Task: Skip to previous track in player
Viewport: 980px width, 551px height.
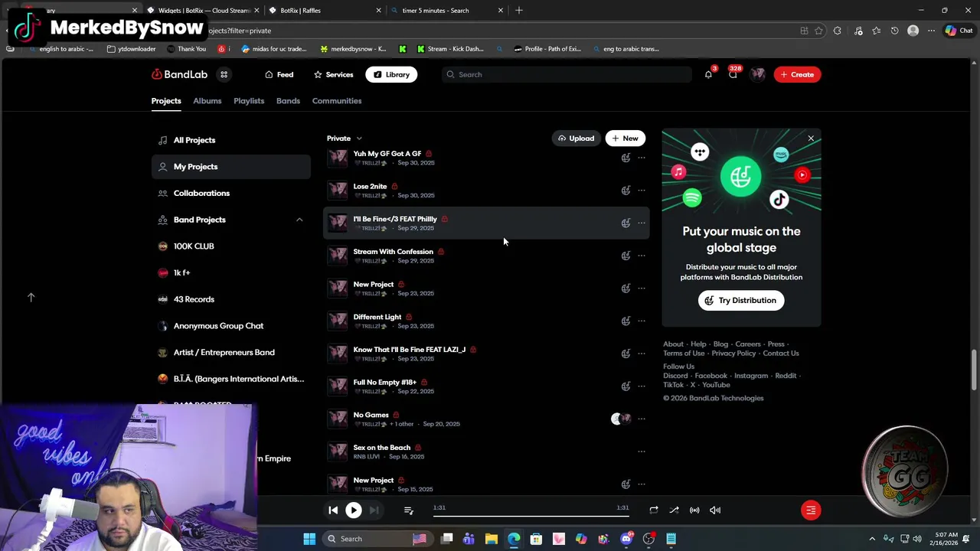Action: pos(333,510)
